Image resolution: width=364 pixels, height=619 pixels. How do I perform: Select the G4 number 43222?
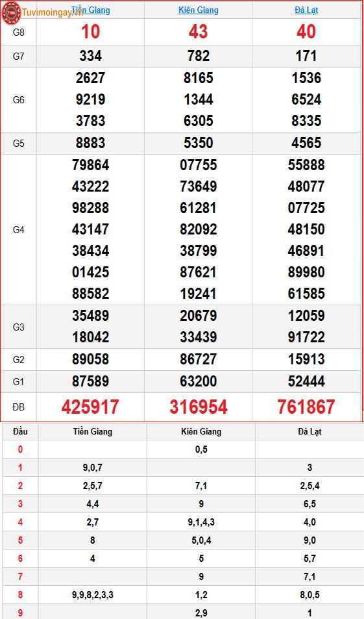91,186
